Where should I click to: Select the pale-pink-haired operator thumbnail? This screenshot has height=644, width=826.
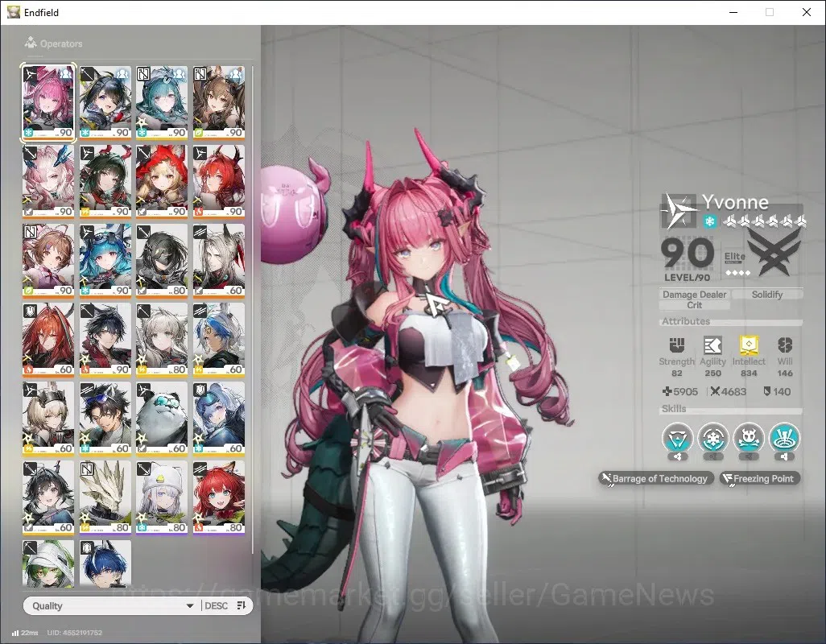pyautogui.click(x=48, y=181)
